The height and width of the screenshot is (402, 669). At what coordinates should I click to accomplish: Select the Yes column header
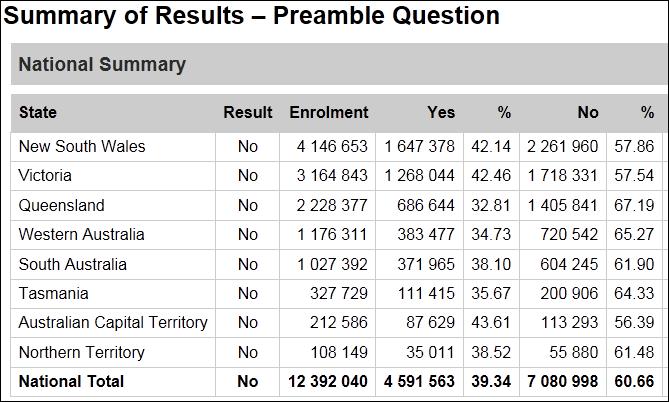(x=440, y=113)
